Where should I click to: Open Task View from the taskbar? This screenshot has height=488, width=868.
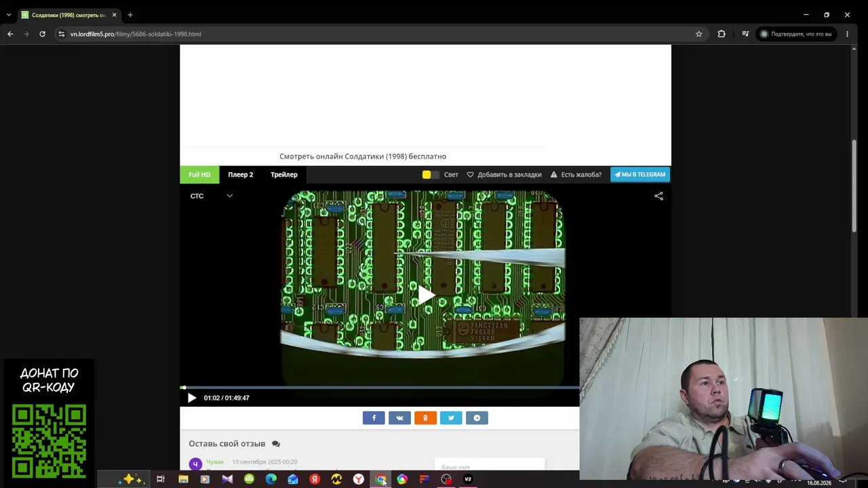pos(161,479)
